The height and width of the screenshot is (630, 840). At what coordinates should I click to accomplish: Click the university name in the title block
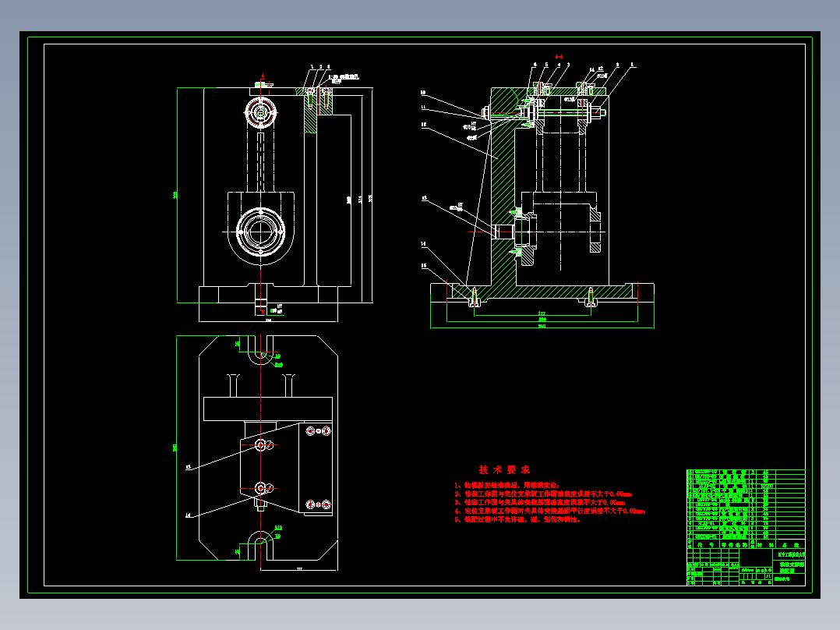792,554
